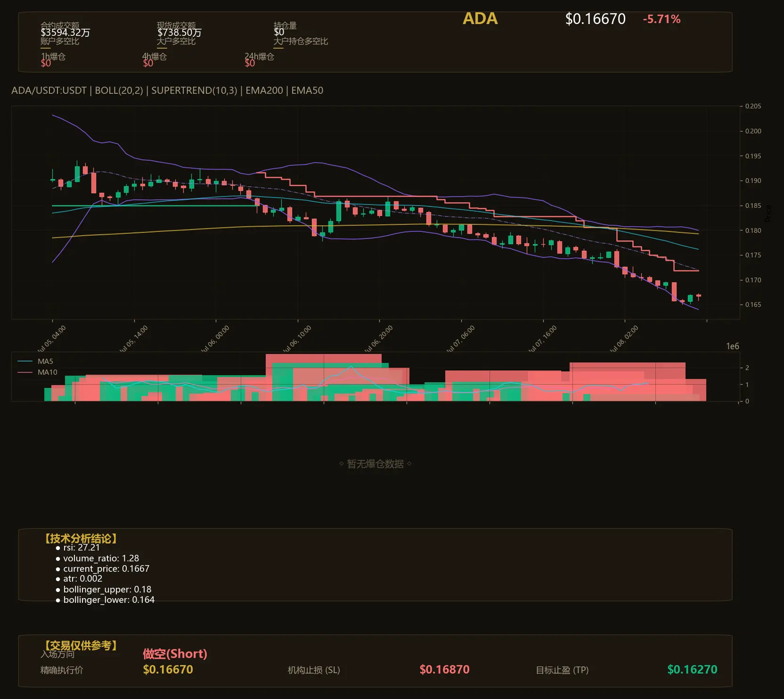
Task: Click the 机构止损 (SL) label
Action: (314, 670)
